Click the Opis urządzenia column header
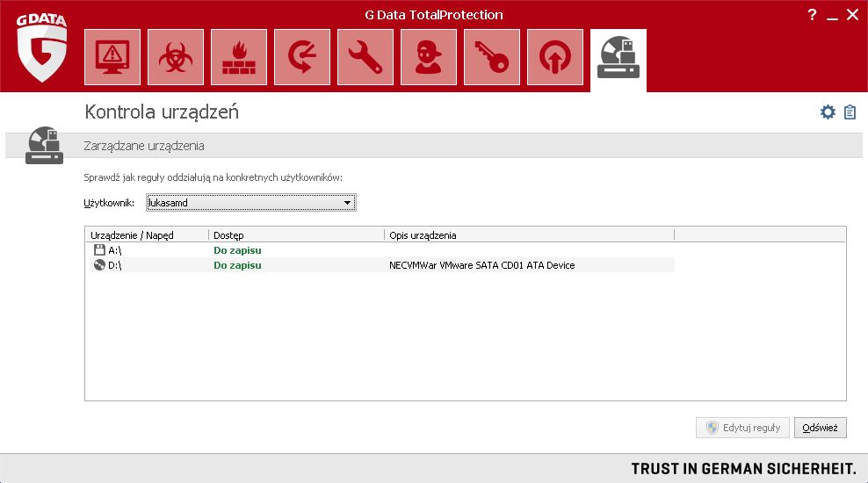Viewport: 868px width, 483px height. point(529,235)
